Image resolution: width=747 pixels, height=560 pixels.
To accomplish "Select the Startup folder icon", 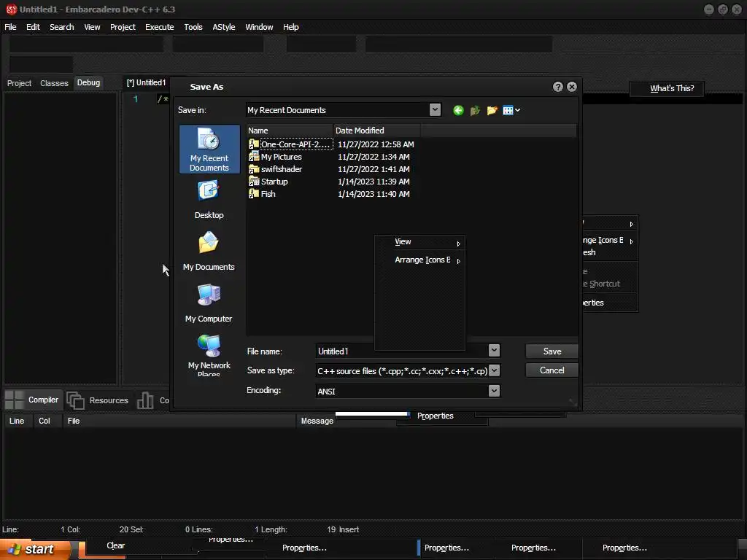I will pyautogui.click(x=254, y=181).
